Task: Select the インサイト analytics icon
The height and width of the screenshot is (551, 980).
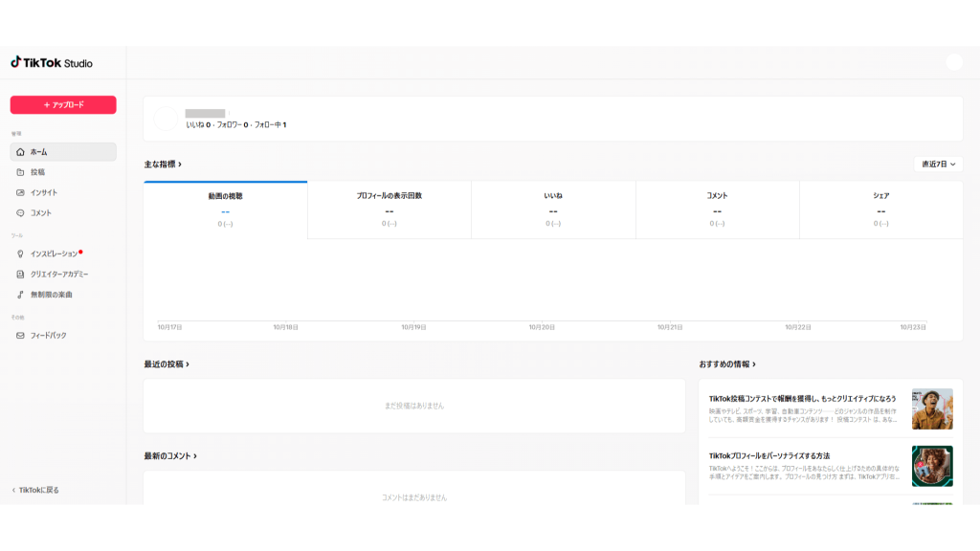Action: coord(21,192)
